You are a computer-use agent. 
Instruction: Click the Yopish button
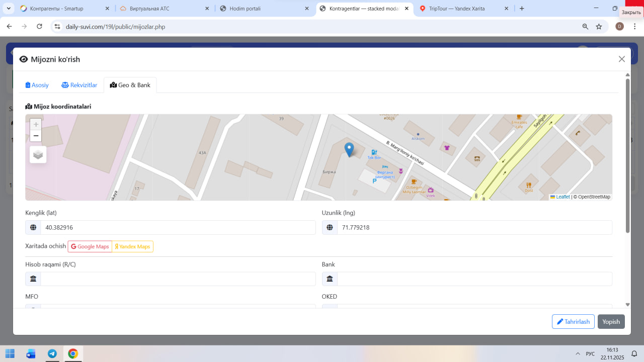pos(611,322)
